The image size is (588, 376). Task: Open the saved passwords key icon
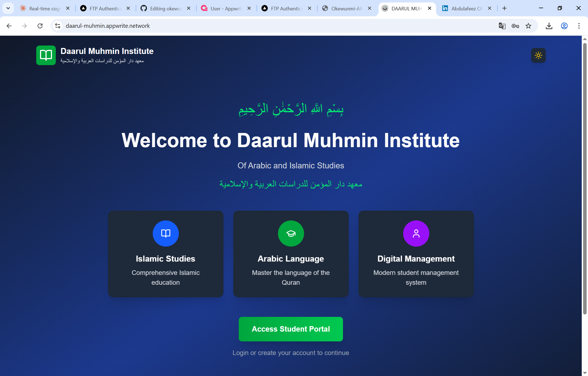click(x=515, y=26)
